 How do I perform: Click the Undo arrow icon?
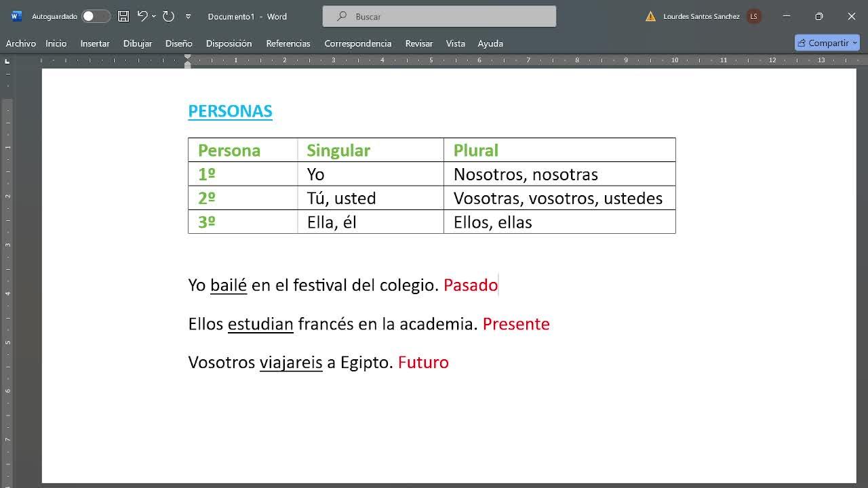(x=142, y=16)
